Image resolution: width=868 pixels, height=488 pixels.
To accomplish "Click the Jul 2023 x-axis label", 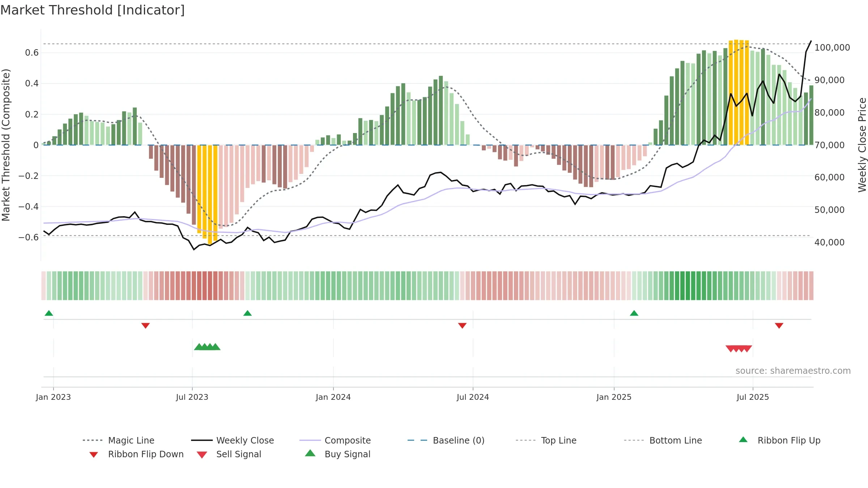I will tap(192, 397).
